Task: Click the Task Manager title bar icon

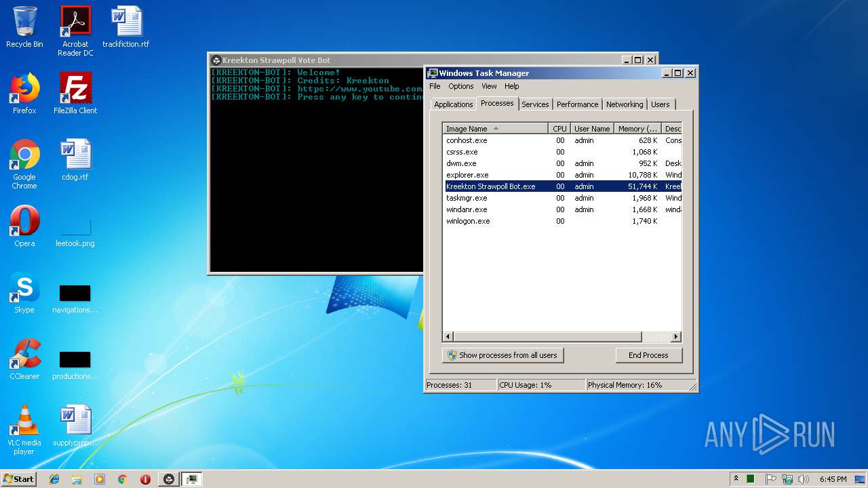Action: tap(433, 73)
